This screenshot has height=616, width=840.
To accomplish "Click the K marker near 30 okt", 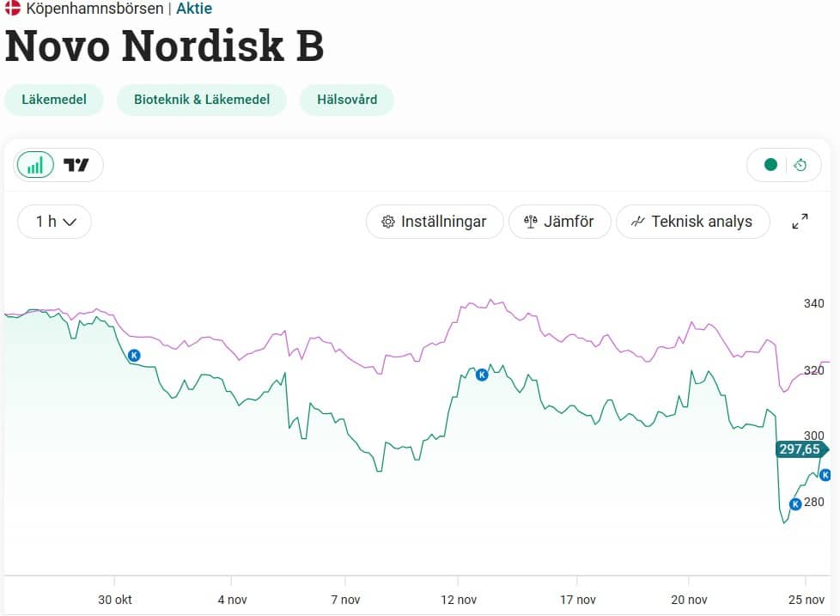I will pyautogui.click(x=133, y=355).
